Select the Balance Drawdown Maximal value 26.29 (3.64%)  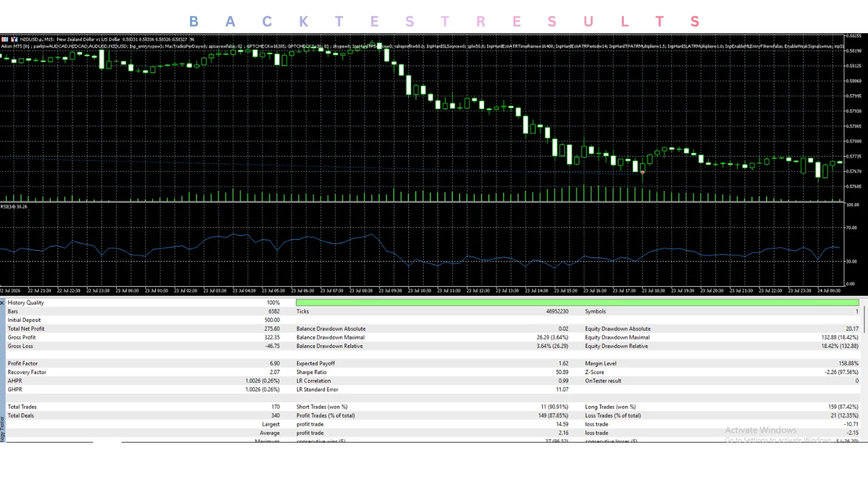(552, 338)
